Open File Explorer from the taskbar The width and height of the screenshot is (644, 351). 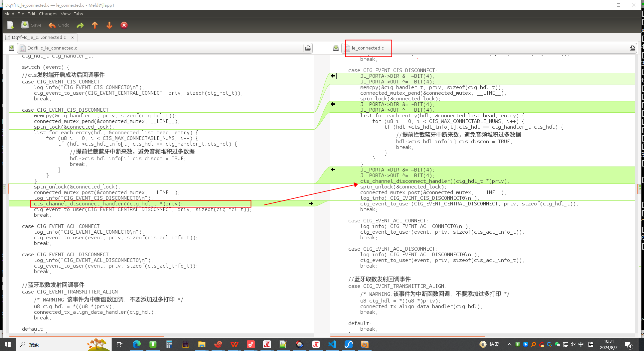click(x=202, y=344)
